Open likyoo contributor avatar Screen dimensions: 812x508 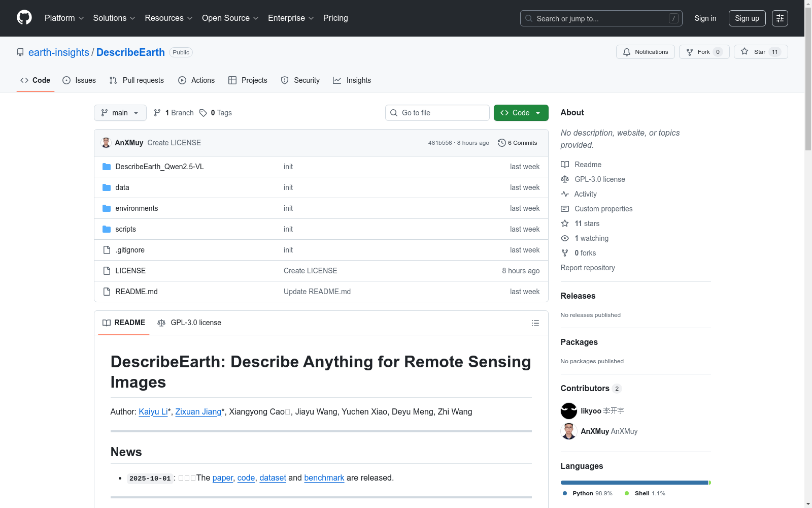569,411
